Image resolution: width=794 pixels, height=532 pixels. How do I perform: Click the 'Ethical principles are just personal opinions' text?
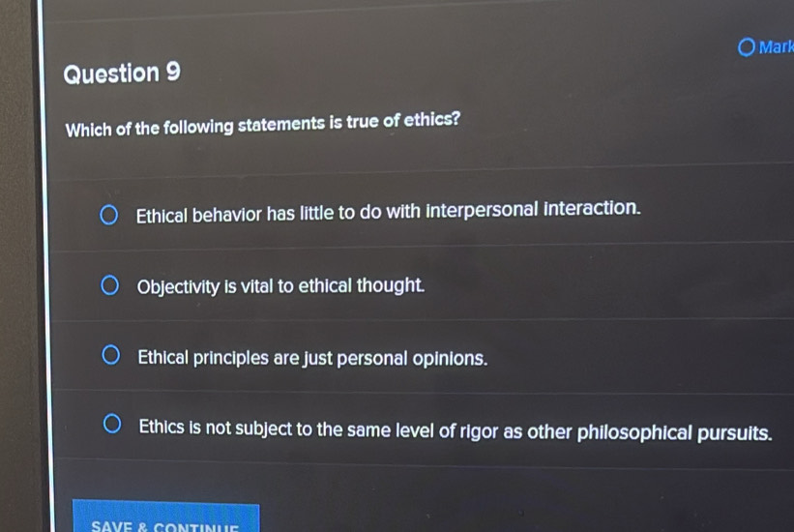pos(312,358)
